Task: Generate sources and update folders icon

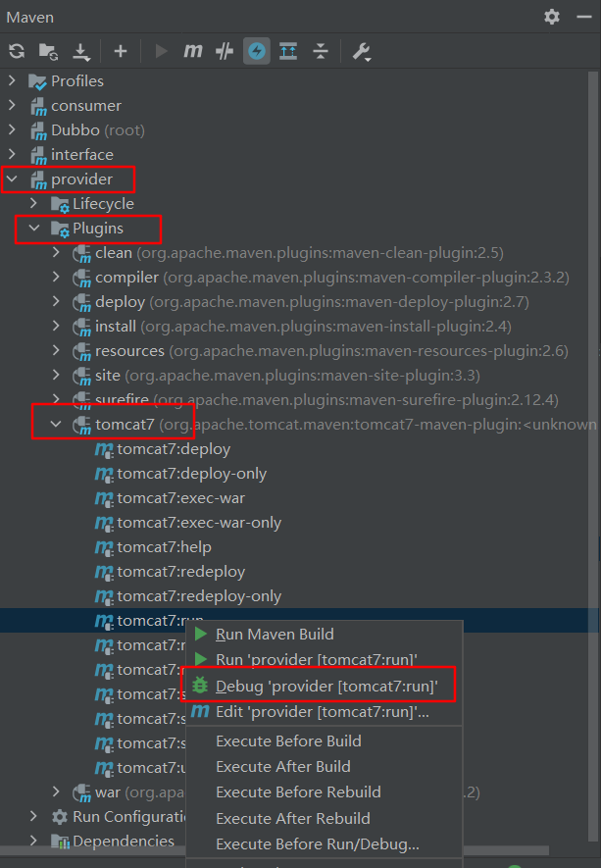Action: click(49, 51)
